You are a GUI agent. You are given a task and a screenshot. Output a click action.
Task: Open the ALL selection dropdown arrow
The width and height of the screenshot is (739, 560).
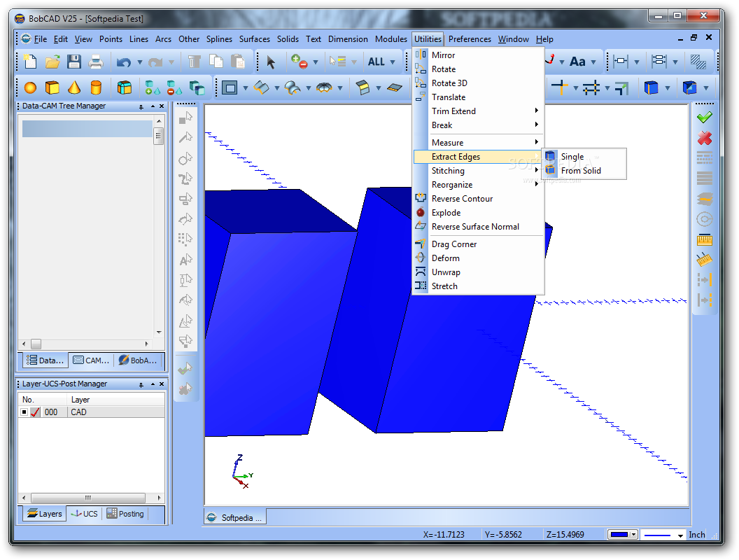click(x=393, y=62)
